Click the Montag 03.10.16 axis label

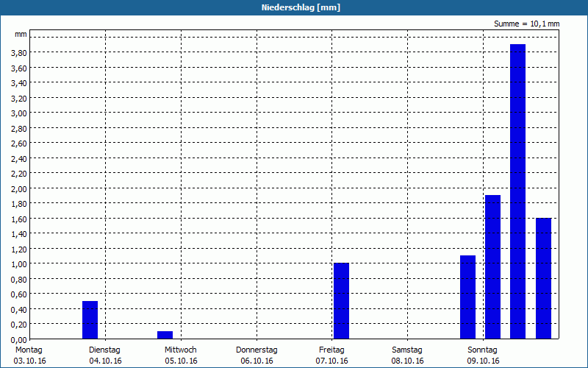click(x=29, y=355)
